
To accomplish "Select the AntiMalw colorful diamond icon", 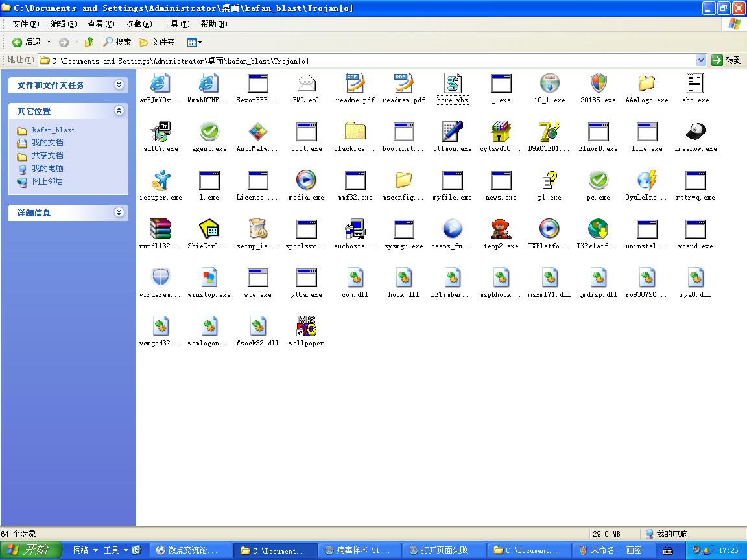I will (x=257, y=132).
